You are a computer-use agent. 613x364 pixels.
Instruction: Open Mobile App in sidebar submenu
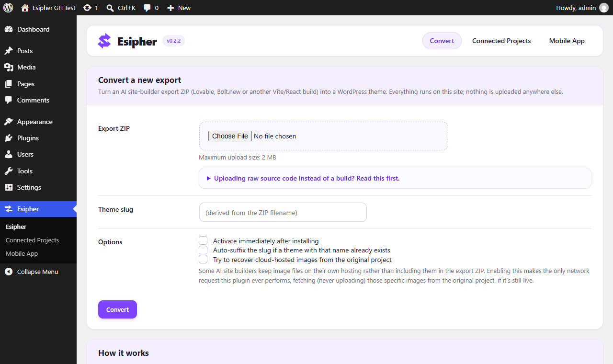[x=22, y=253]
